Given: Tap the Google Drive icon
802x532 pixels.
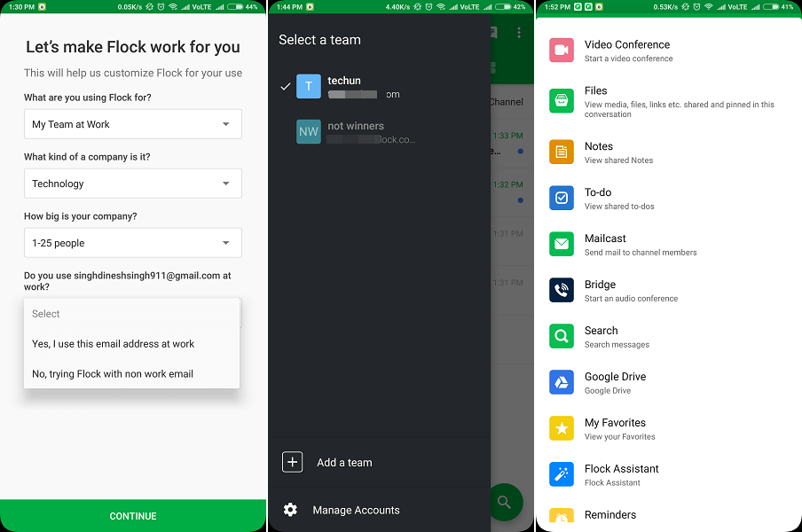Looking at the screenshot, I should click(561, 382).
